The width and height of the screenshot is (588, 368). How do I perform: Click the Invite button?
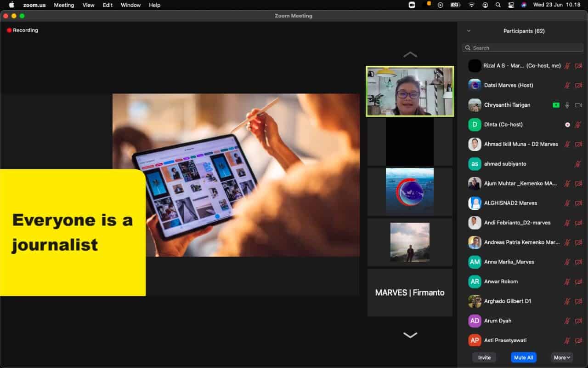[x=484, y=357]
